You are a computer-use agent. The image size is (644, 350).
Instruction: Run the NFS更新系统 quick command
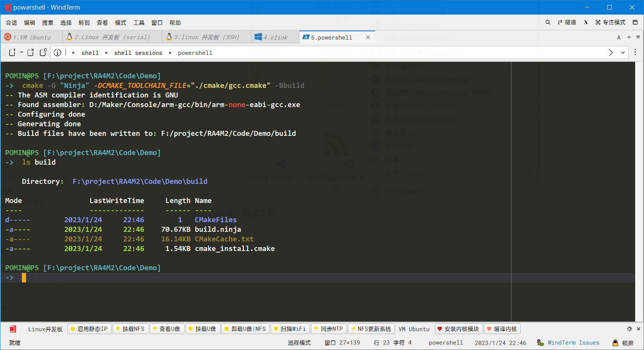[x=371, y=329]
